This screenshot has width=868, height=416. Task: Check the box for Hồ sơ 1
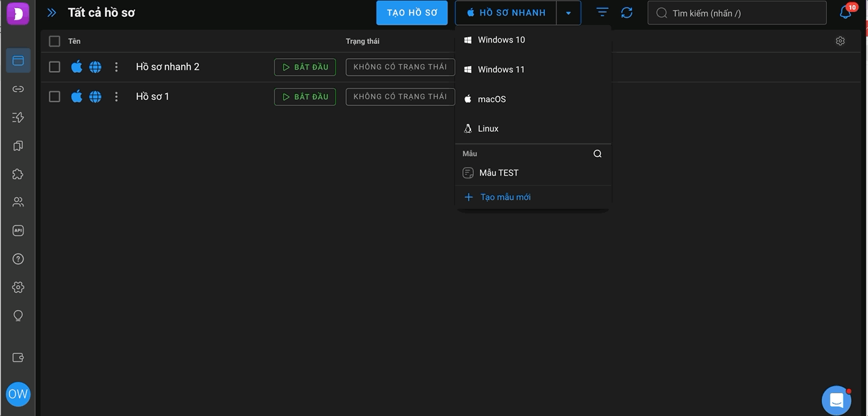[55, 97]
